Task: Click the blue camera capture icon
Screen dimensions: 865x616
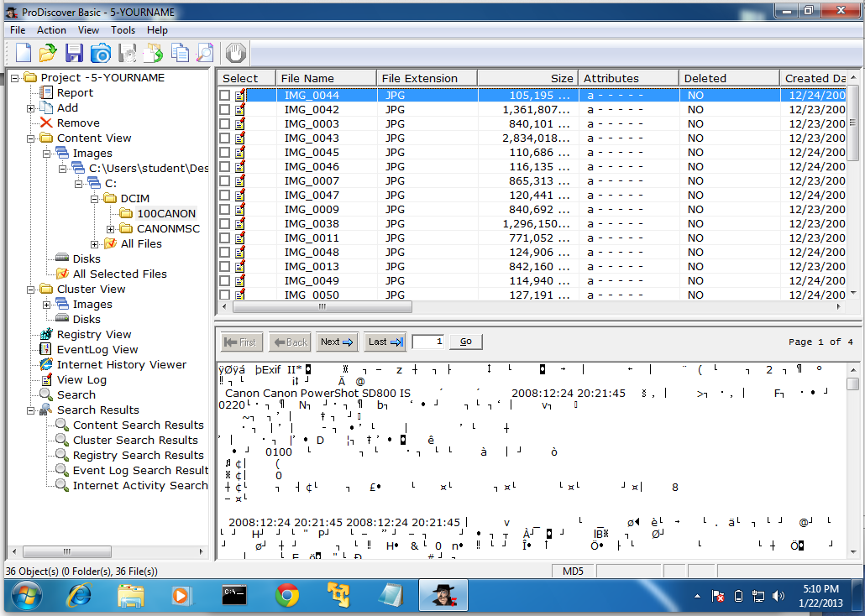Action: point(101,53)
